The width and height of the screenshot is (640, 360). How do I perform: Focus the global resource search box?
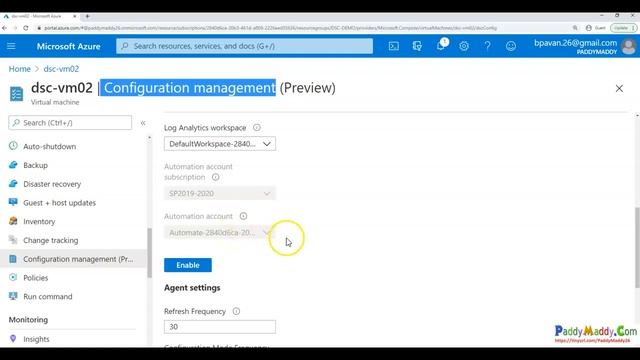(x=244, y=46)
